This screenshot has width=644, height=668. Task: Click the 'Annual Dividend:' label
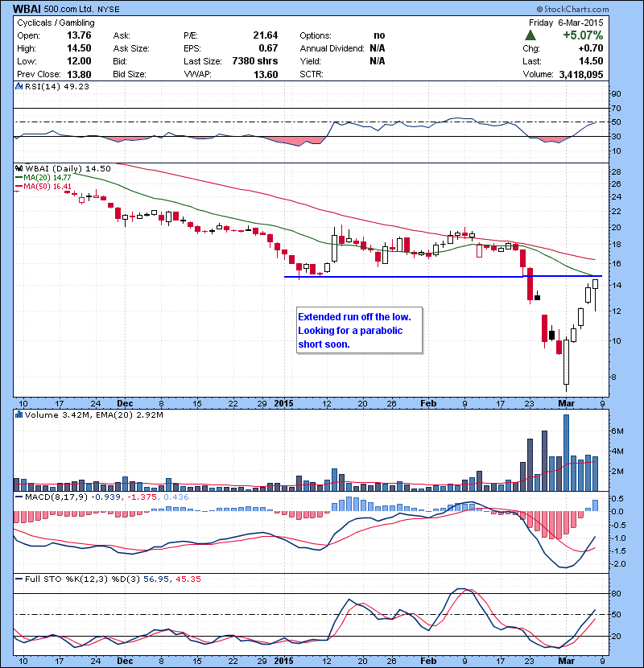(332, 48)
